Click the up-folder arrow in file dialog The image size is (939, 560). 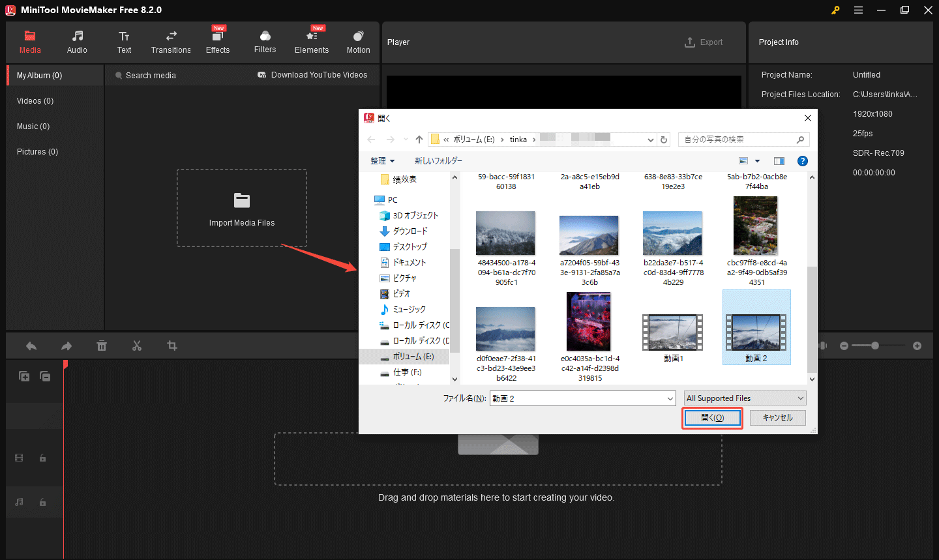point(419,140)
